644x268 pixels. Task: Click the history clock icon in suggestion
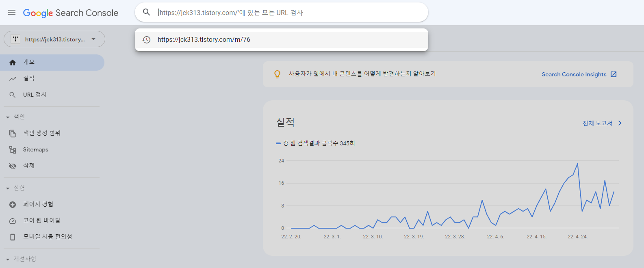(146, 40)
